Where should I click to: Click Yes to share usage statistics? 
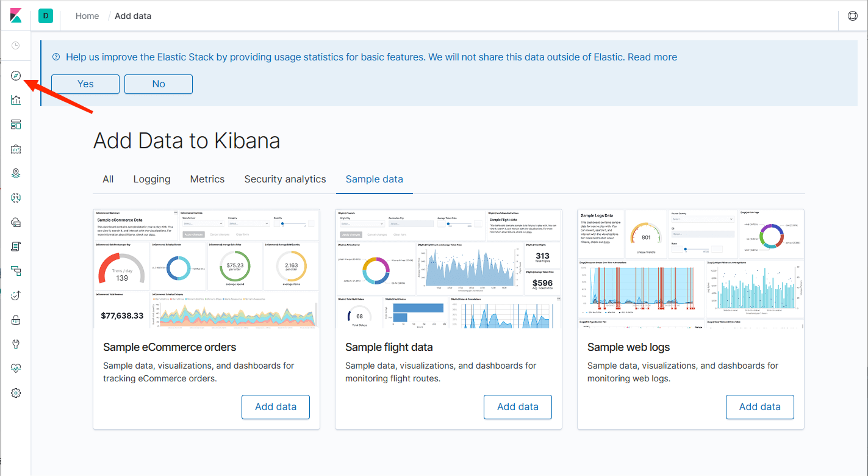85,84
